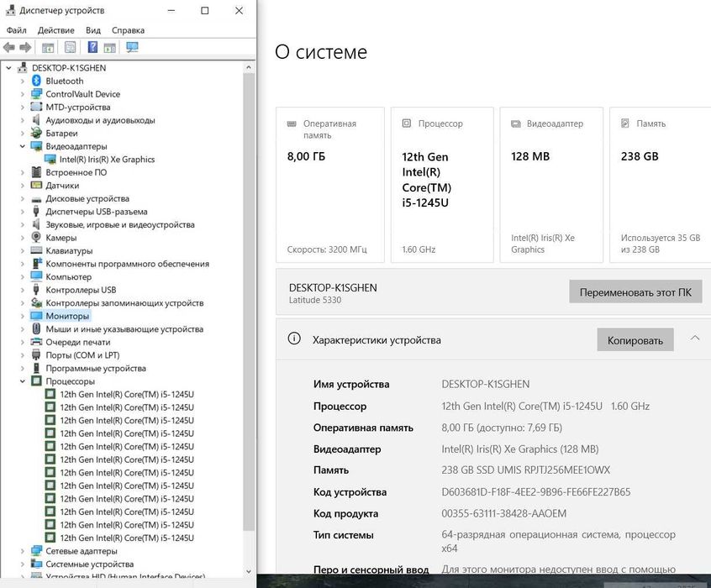Click the Датчики sensors icon

click(36, 185)
